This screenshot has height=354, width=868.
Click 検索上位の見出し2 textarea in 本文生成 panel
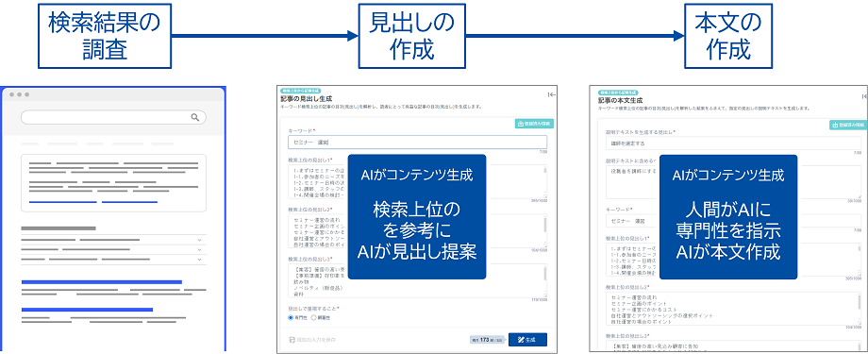(733, 308)
